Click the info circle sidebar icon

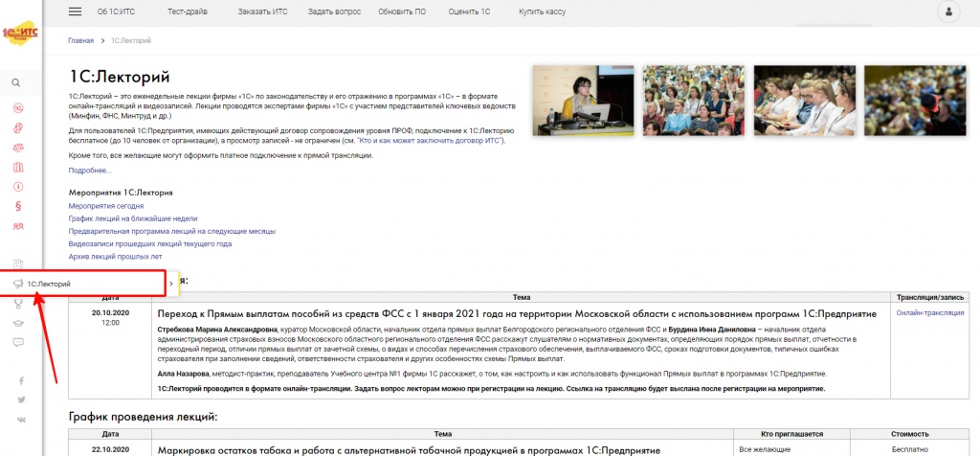pos(18,187)
